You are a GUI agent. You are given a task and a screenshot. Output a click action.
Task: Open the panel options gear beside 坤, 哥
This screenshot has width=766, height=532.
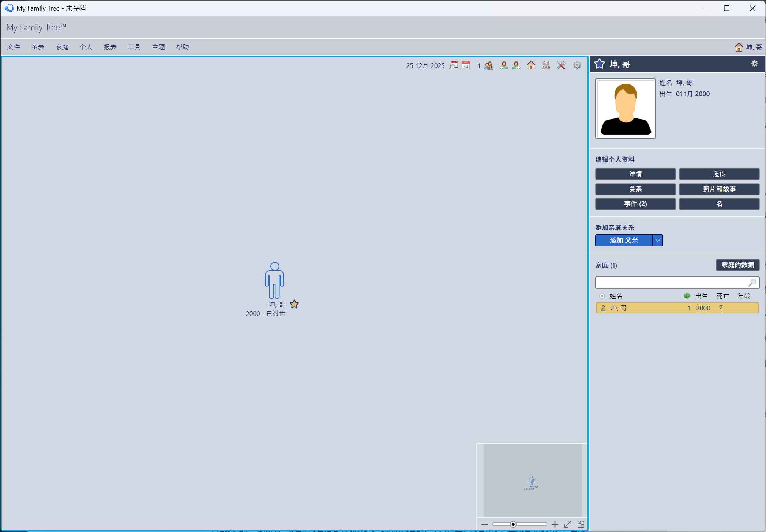coord(754,63)
